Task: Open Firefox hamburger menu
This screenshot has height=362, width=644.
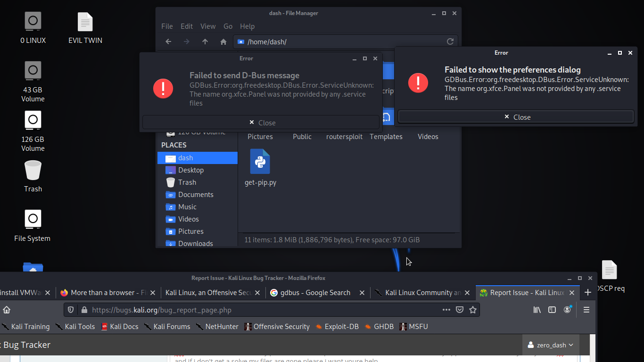Action: pos(586,310)
